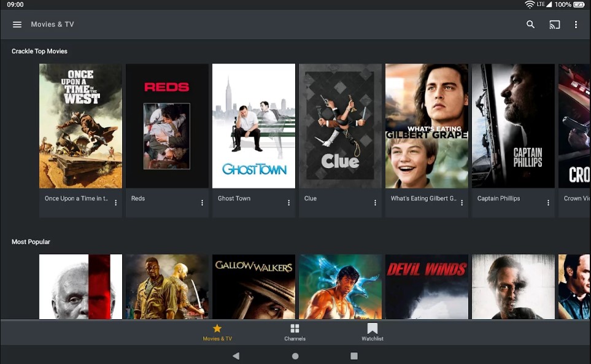
Task: Open the options menu for Clue
Action: tap(376, 202)
